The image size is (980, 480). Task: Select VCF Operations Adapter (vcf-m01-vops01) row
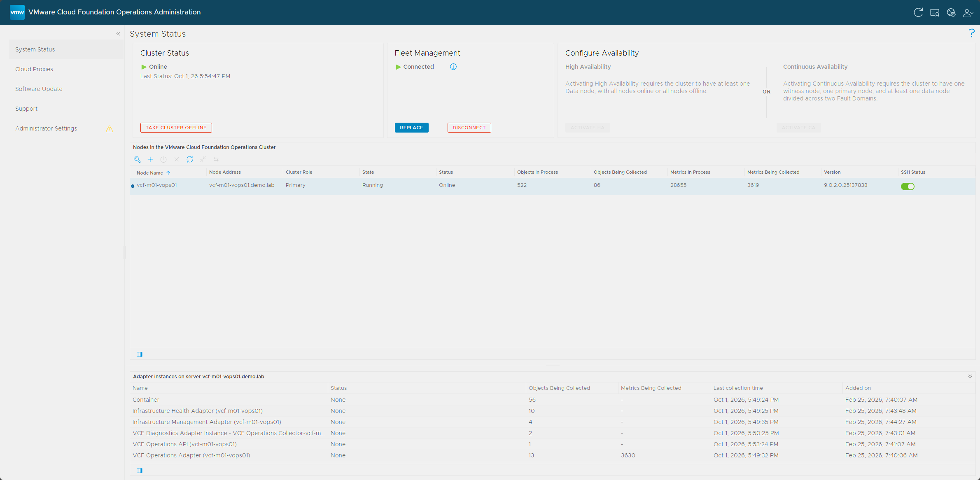click(x=553, y=455)
